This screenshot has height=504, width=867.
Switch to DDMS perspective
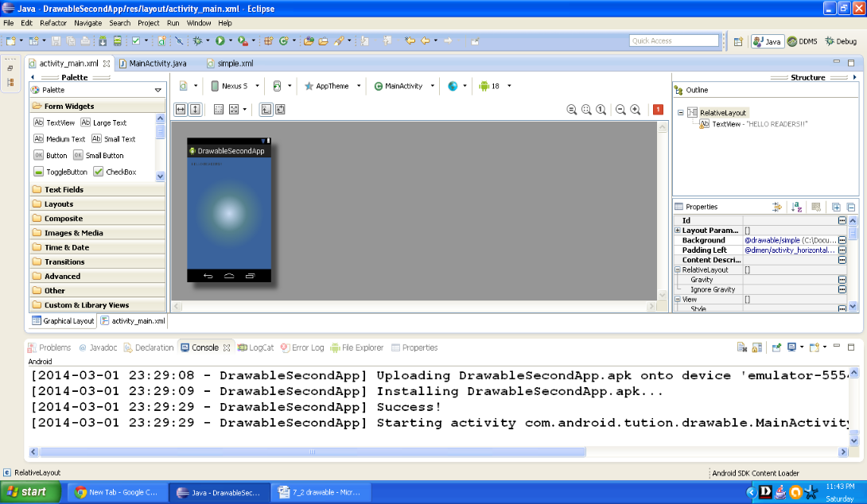[803, 41]
